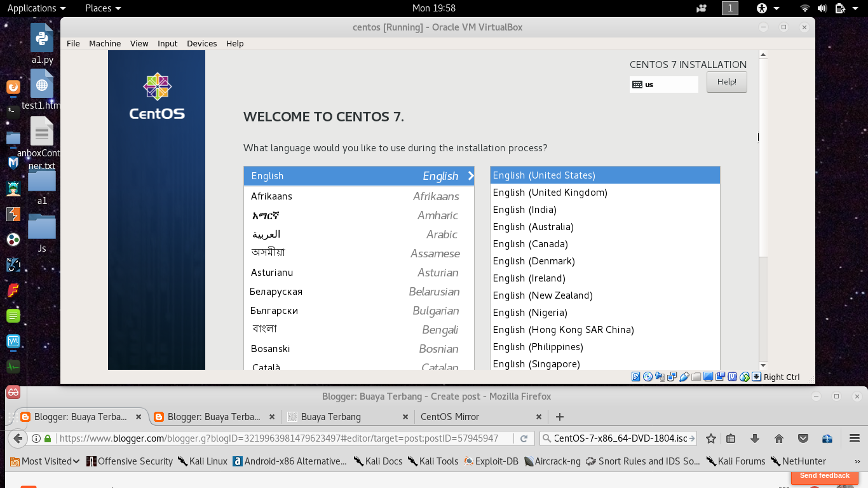868x488 pixels.
Task: Select Asturianu in the language list
Action: tap(359, 273)
